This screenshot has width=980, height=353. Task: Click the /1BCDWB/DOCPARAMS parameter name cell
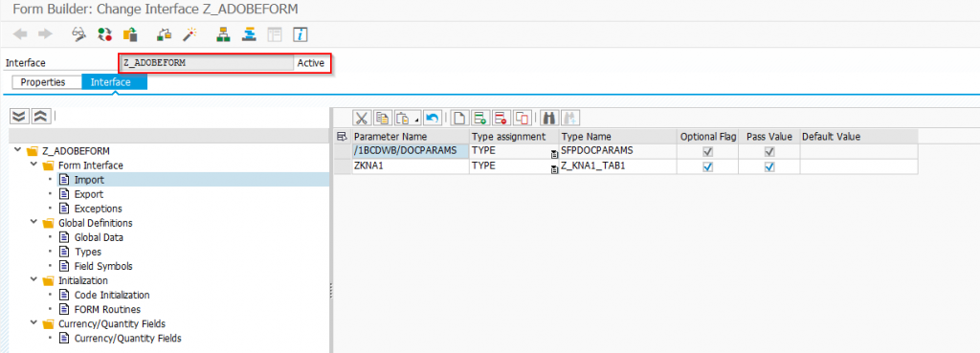[x=410, y=151]
